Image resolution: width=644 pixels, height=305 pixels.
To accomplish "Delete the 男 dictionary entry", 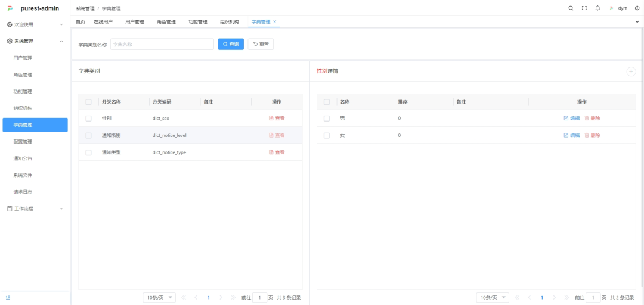I will click(x=592, y=118).
